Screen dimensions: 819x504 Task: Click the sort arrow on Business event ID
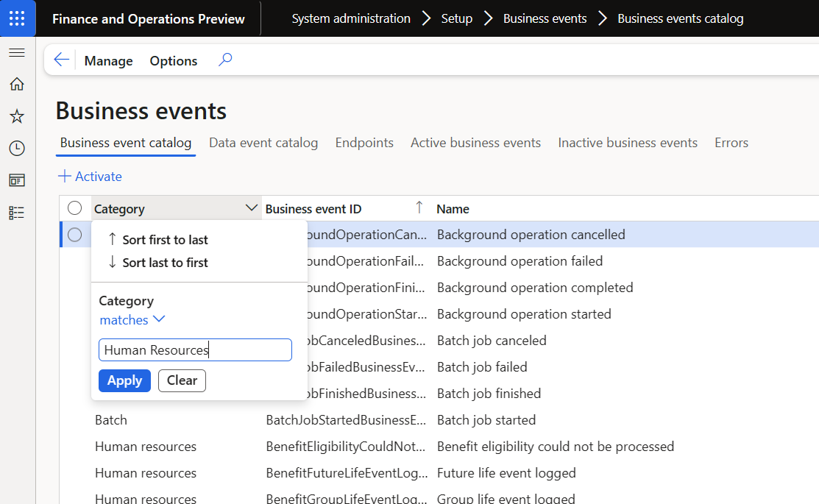(419, 208)
